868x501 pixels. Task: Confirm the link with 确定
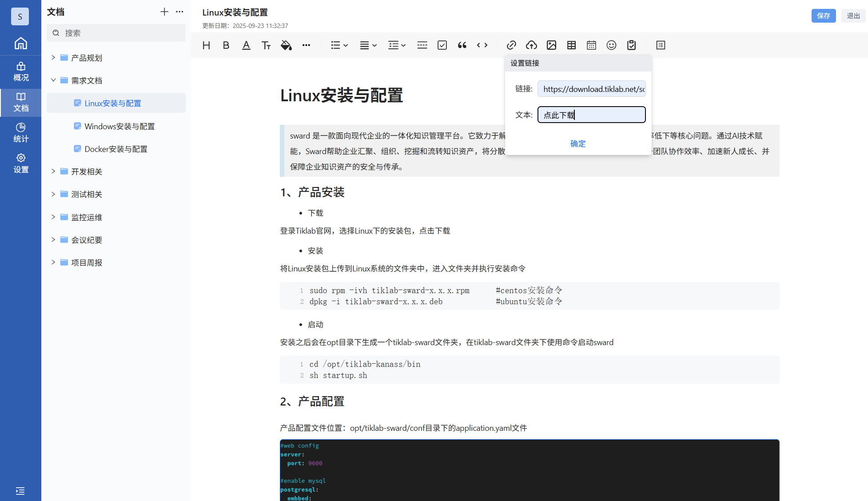[578, 143]
